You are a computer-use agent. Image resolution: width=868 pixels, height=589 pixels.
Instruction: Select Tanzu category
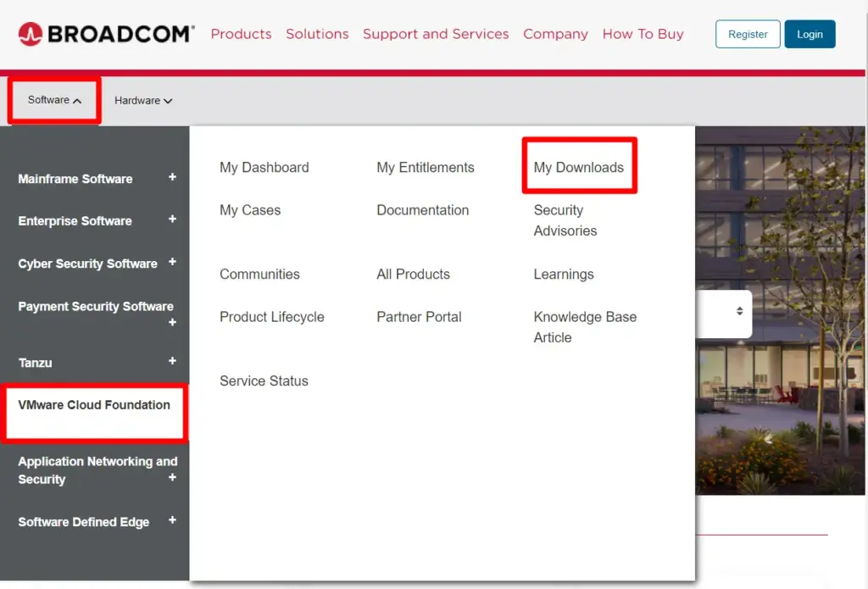(35, 363)
